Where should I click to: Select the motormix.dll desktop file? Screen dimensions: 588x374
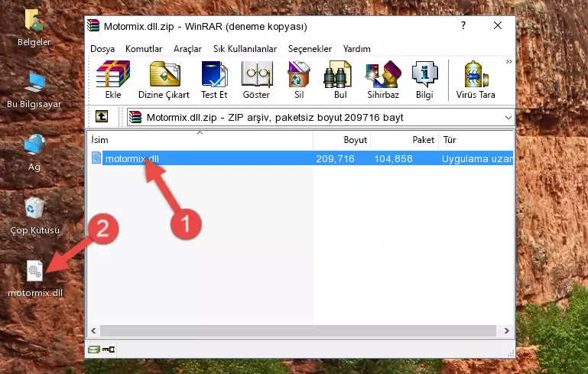point(35,278)
